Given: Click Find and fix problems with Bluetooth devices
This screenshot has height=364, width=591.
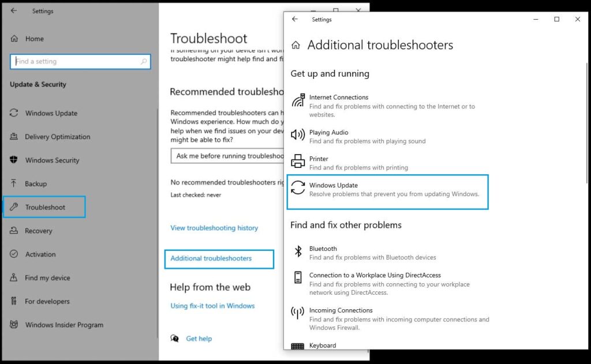Looking at the screenshot, I should (x=373, y=258).
